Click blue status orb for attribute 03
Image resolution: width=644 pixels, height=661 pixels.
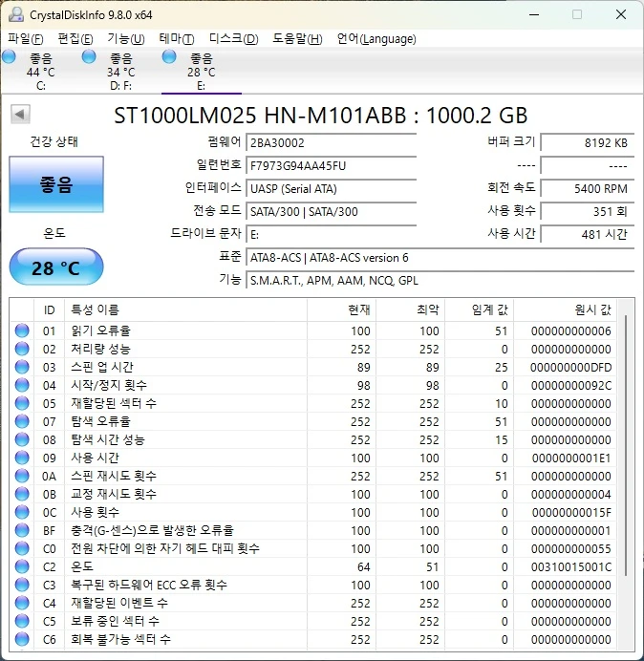coord(22,367)
